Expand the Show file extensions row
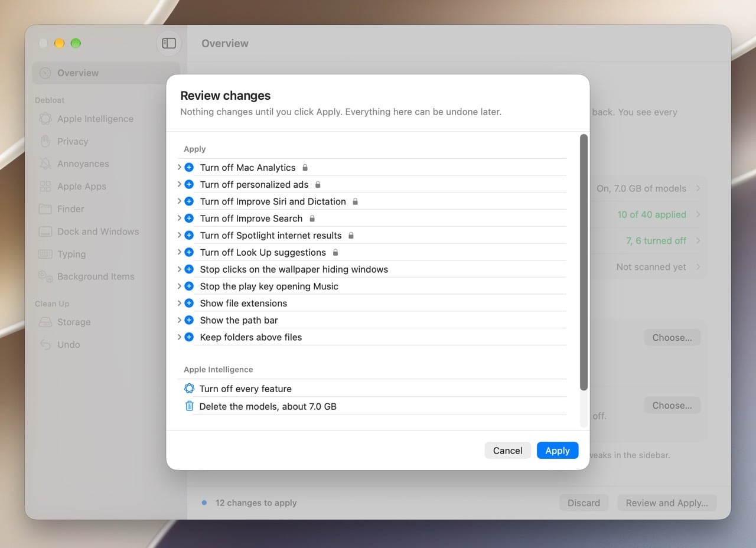756x548 pixels. [x=179, y=304]
